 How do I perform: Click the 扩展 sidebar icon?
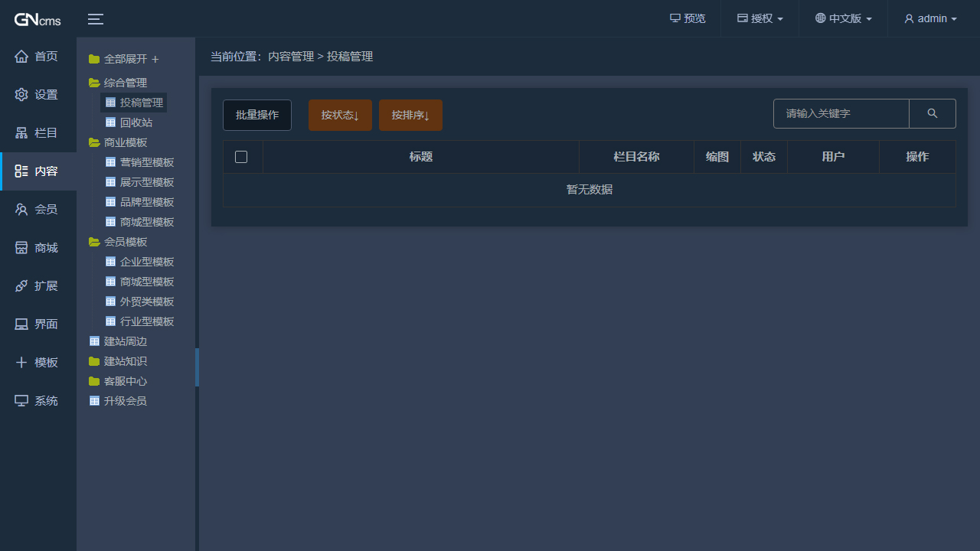[38, 285]
